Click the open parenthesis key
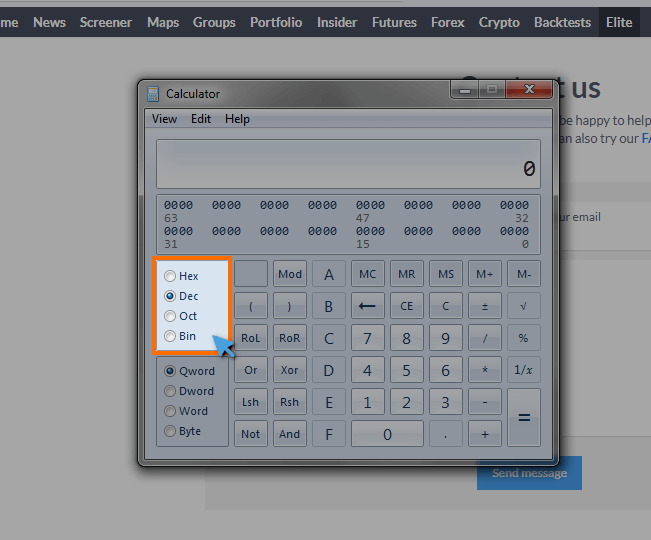This screenshot has height=540, width=651. (x=251, y=306)
